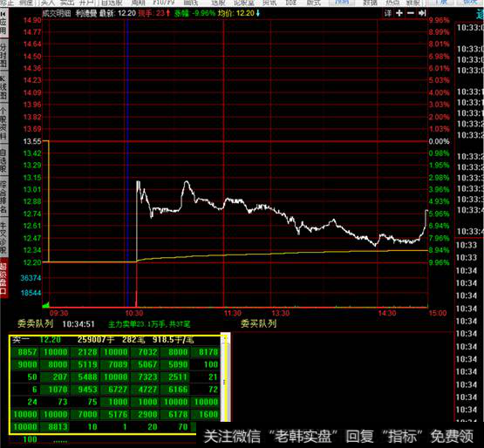Image resolution: width=484 pixels, height=448 pixels.
Task: Select the 自选股 sidebar tab
Action: (x=3, y=160)
